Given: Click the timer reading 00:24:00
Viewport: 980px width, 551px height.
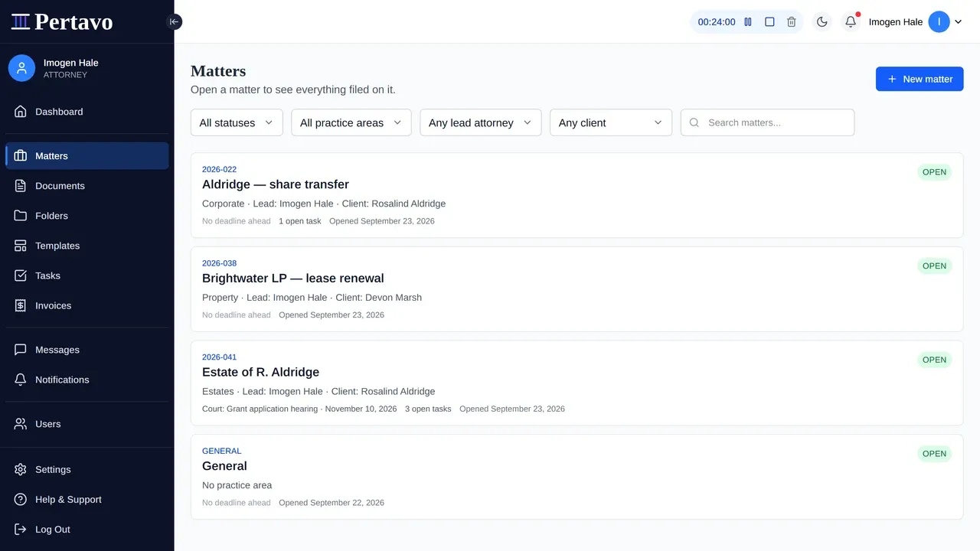Looking at the screenshot, I should point(717,22).
